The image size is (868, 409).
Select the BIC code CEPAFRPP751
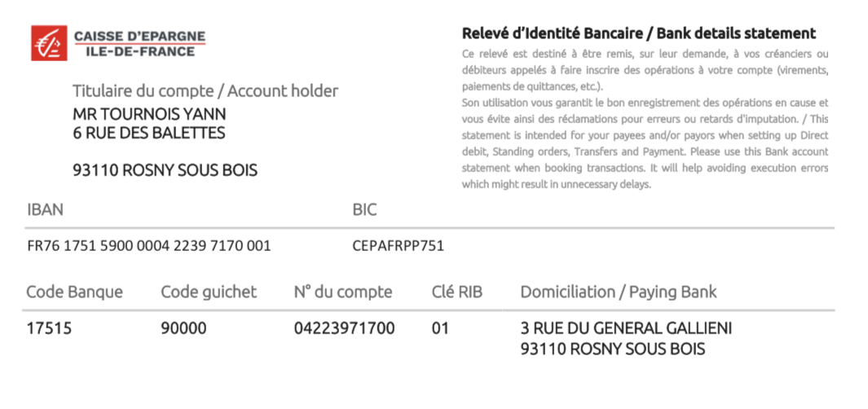coord(398,245)
